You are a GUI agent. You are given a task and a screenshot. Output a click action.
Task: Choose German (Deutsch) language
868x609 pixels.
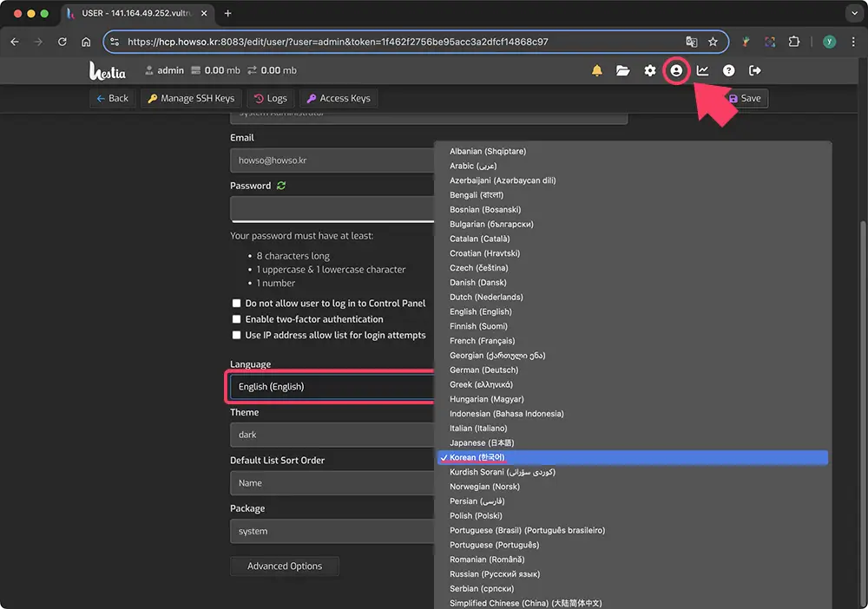[632, 370]
